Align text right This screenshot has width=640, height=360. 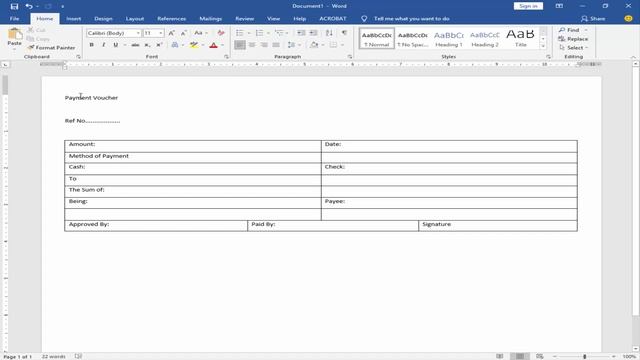264,45
